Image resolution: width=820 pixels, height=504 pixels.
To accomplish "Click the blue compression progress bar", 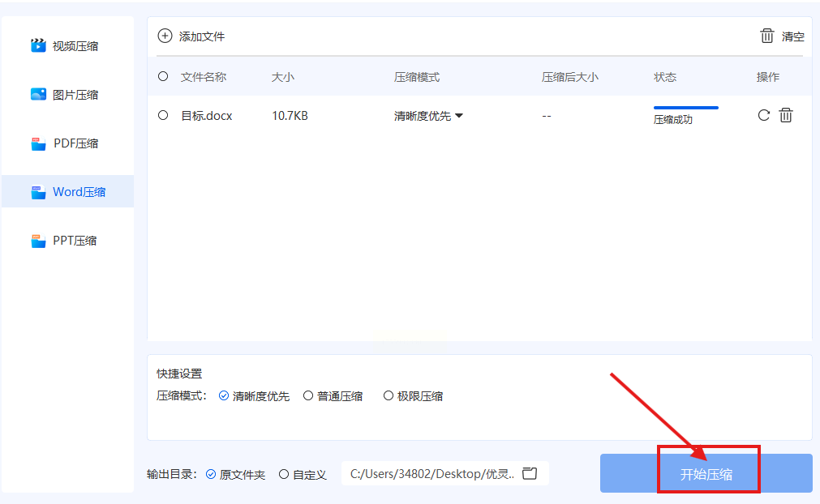I will click(685, 108).
